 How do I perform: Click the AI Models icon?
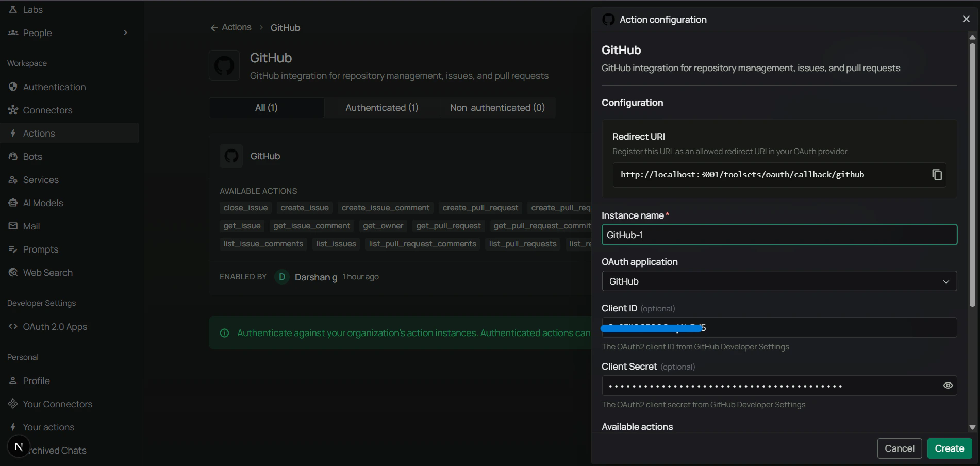[x=13, y=203]
